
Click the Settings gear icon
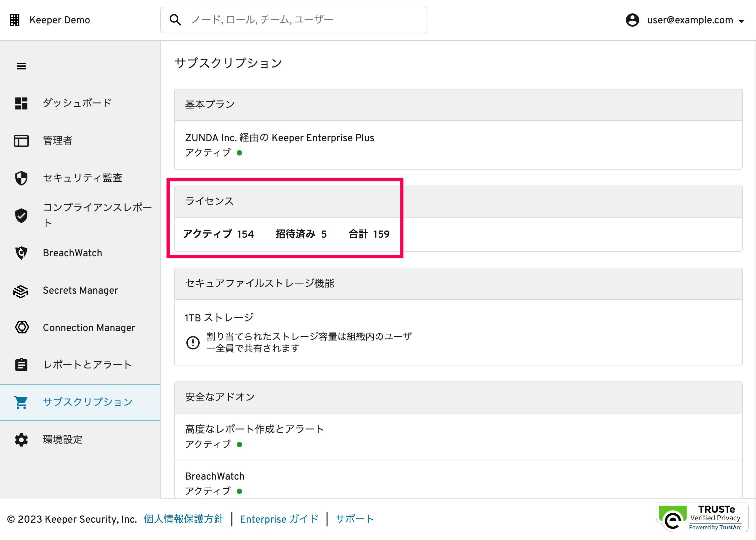[x=21, y=440]
